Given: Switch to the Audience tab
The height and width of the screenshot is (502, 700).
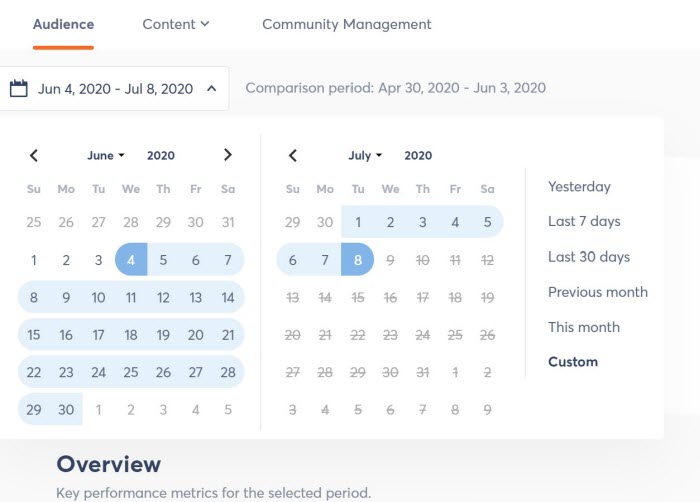Looking at the screenshot, I should tap(63, 24).
